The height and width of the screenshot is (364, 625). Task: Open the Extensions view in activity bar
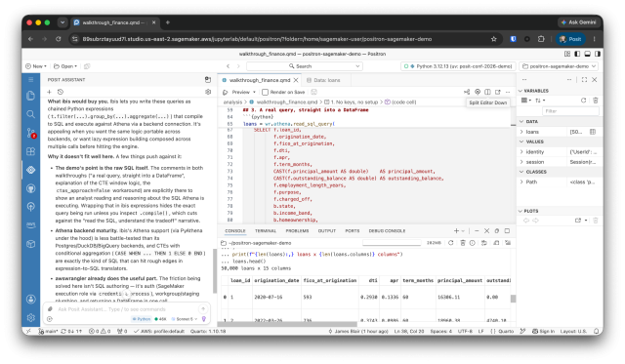point(30,151)
